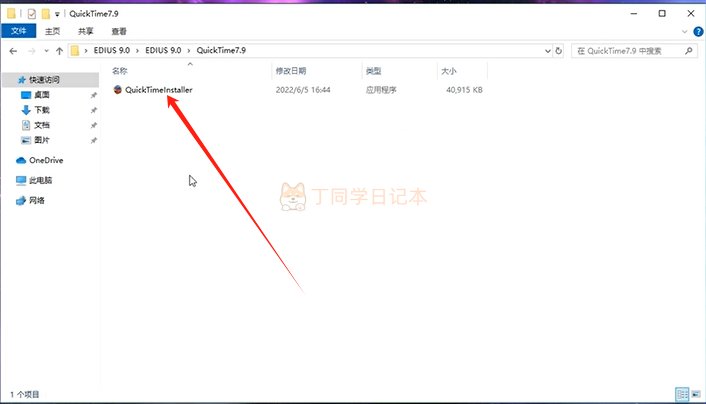Screen dimensions: 706x404
Task: Click the QuickTimeInstaller file icon
Action: click(x=118, y=90)
